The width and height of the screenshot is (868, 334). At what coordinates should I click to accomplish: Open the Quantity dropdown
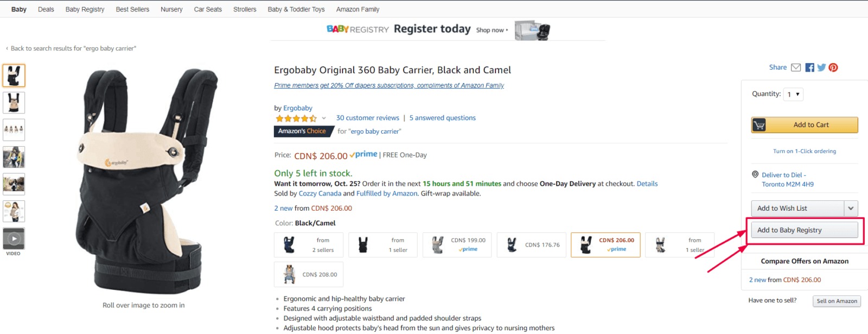pyautogui.click(x=793, y=94)
